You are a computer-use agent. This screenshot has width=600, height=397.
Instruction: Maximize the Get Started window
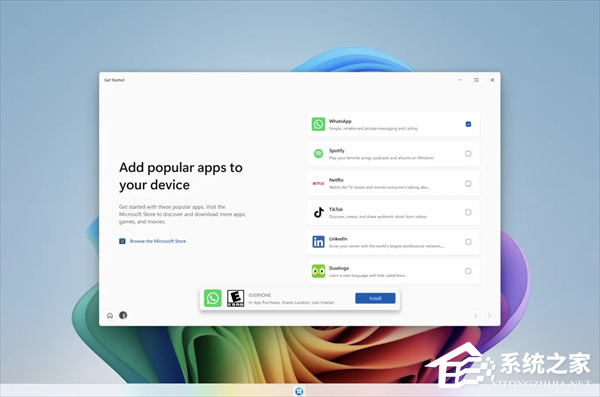tap(476, 80)
